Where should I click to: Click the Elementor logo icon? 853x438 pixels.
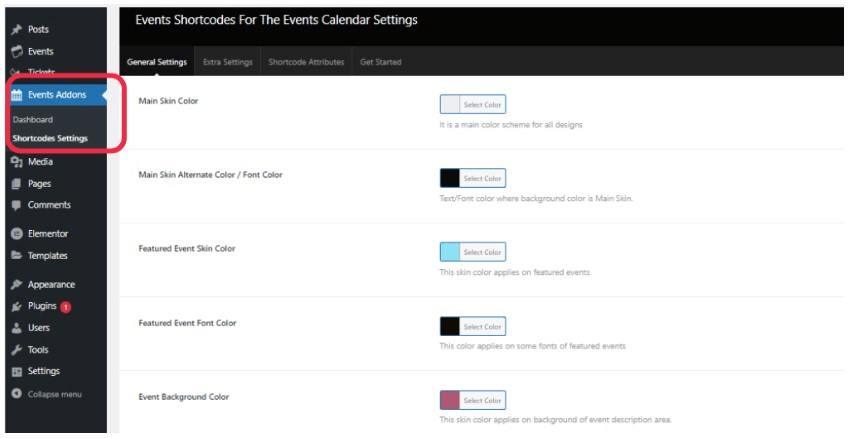[17, 234]
